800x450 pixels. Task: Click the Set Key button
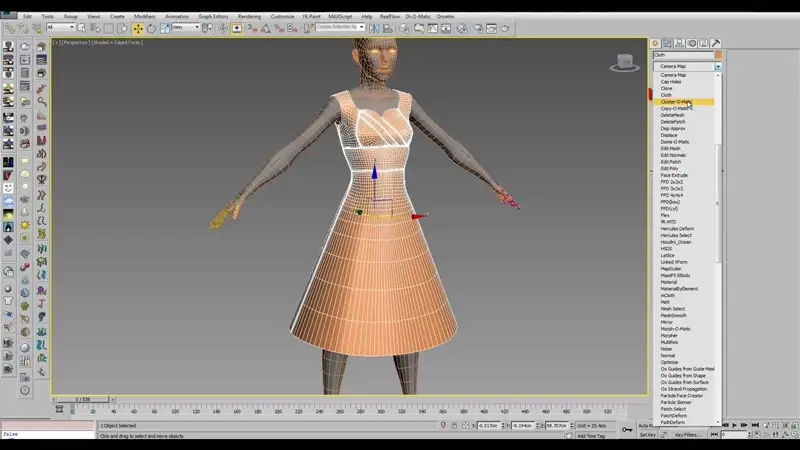(x=647, y=435)
